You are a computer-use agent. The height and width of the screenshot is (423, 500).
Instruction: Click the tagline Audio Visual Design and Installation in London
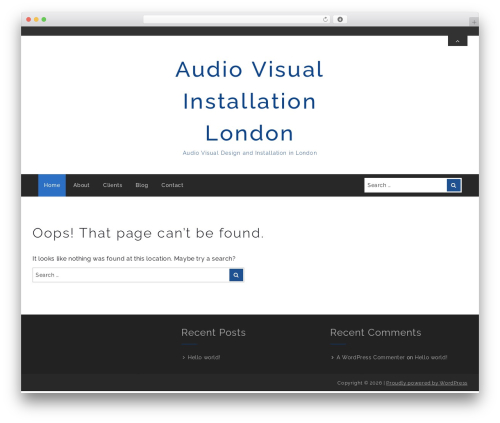250,153
